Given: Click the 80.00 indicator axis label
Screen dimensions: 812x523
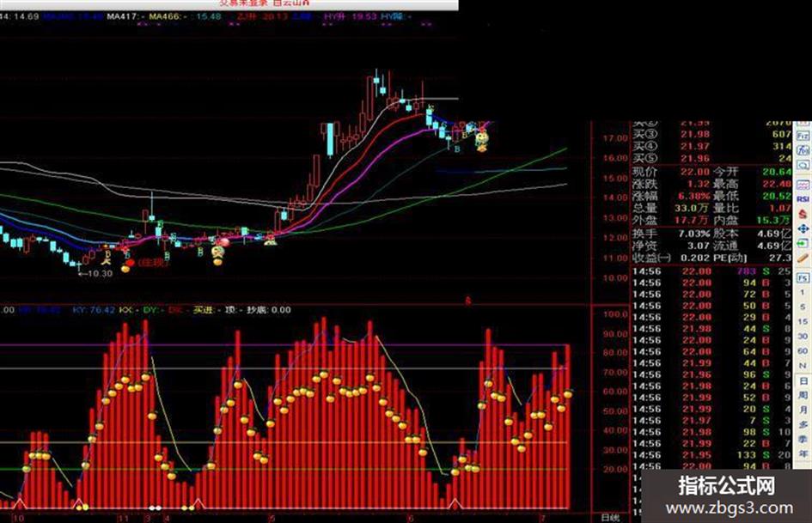Looking at the screenshot, I should tap(614, 353).
